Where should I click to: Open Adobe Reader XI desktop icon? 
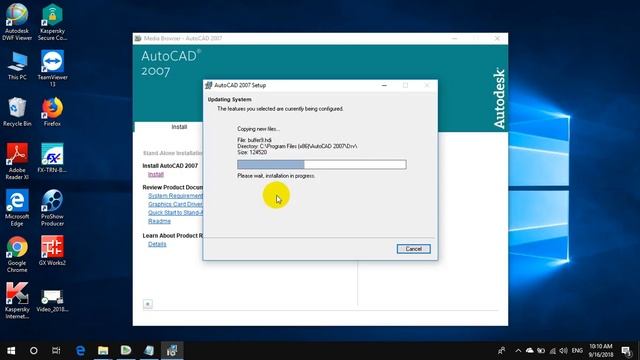(x=17, y=161)
